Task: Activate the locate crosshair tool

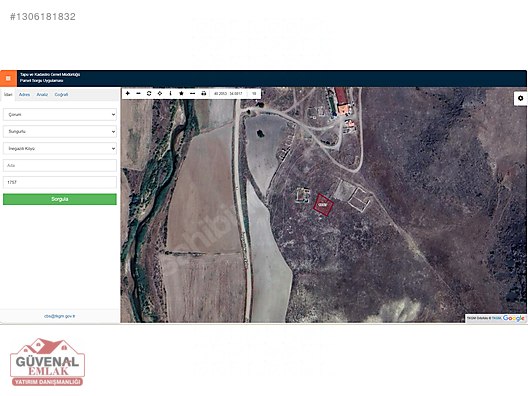Action: [160, 93]
